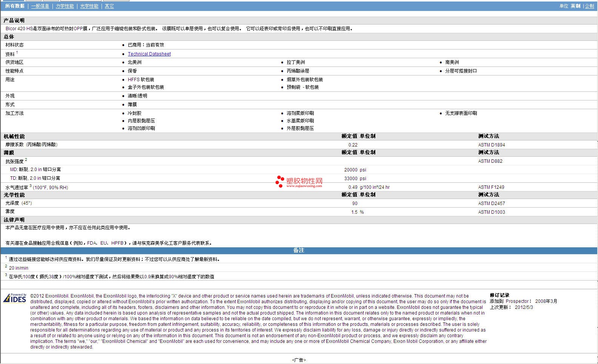Click the 33000 psi value
598x364 pixels.
[355, 179]
